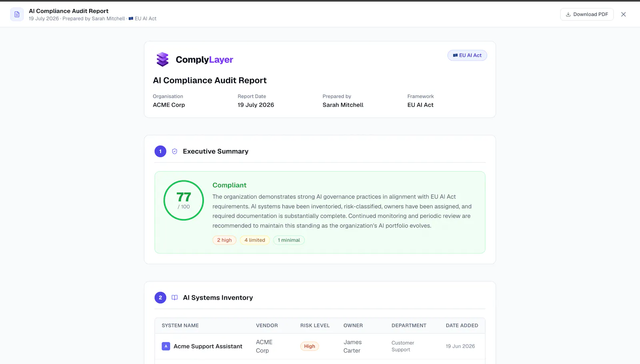Image resolution: width=640 pixels, height=364 pixels.
Task: Click the section number 2 badge
Action: click(160, 298)
